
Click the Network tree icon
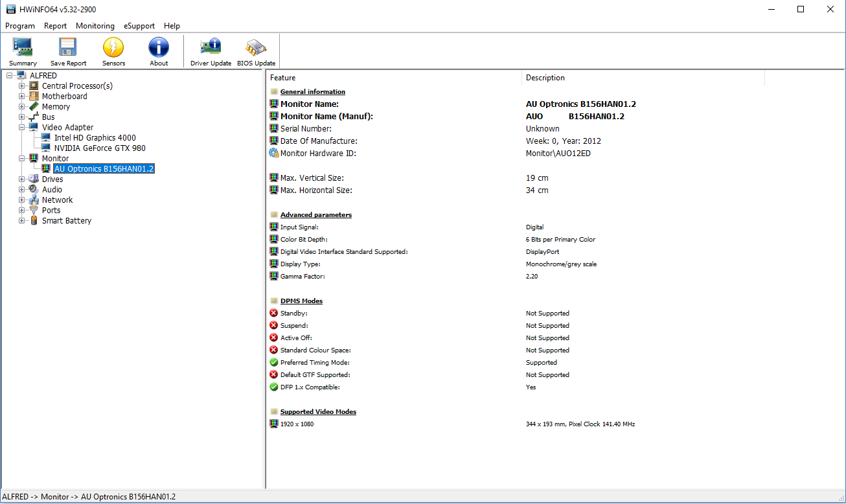(x=34, y=200)
